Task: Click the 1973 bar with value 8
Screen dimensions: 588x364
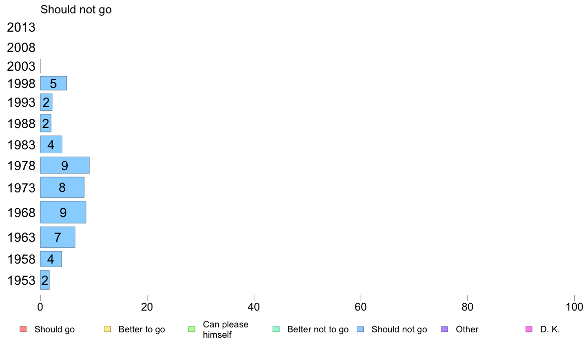Action: [62, 187]
